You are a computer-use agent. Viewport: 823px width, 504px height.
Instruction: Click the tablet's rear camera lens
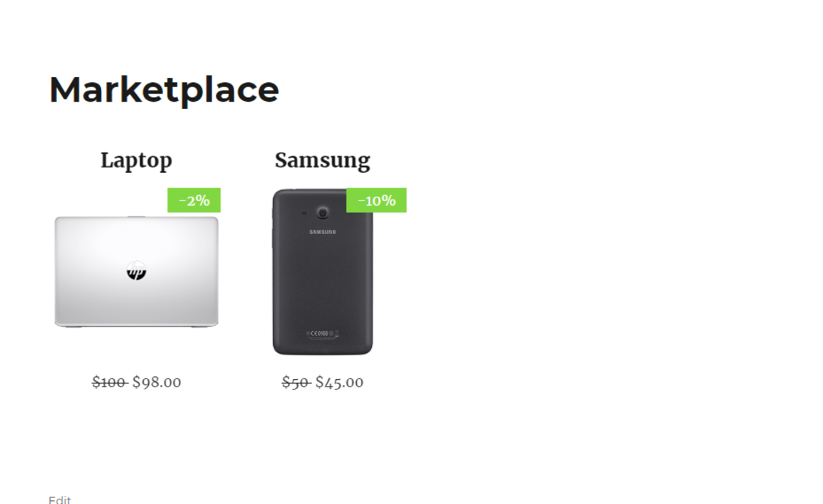(322, 212)
